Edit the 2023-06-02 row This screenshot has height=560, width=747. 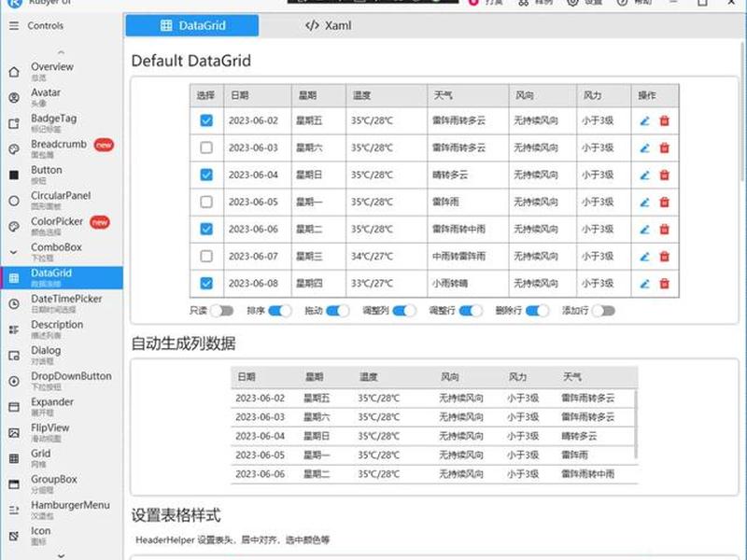click(644, 121)
